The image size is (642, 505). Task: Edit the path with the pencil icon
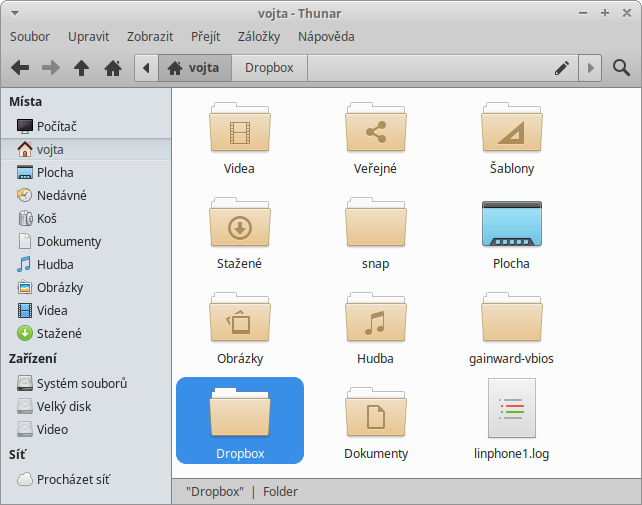point(562,68)
